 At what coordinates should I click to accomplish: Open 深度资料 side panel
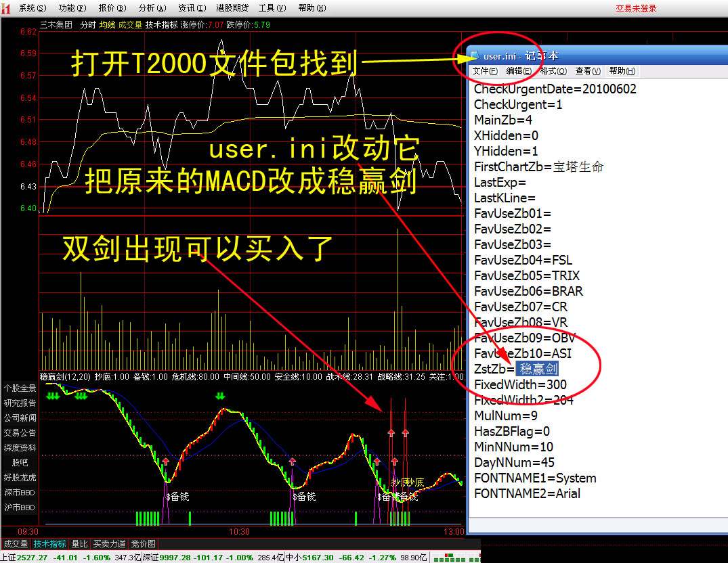point(20,447)
